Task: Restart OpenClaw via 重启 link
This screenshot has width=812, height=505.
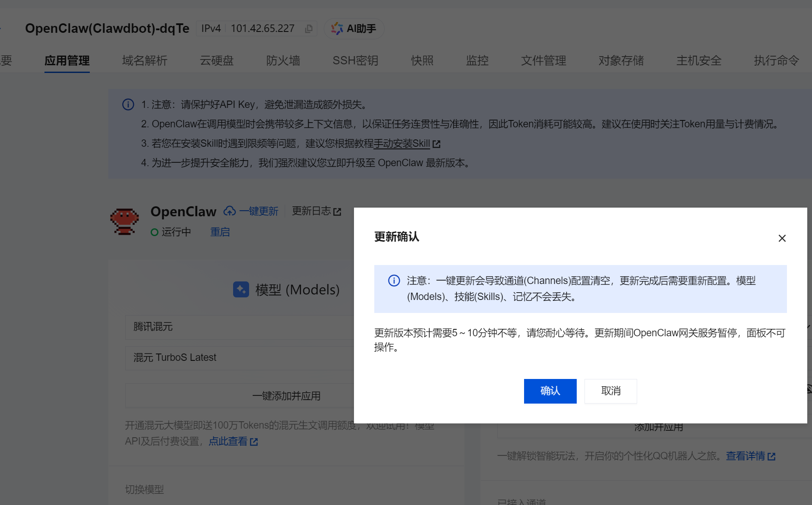Action: pyautogui.click(x=220, y=232)
